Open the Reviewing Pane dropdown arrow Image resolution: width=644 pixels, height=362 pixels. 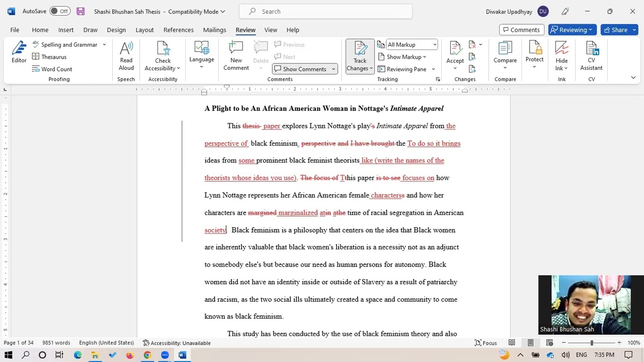coord(432,69)
